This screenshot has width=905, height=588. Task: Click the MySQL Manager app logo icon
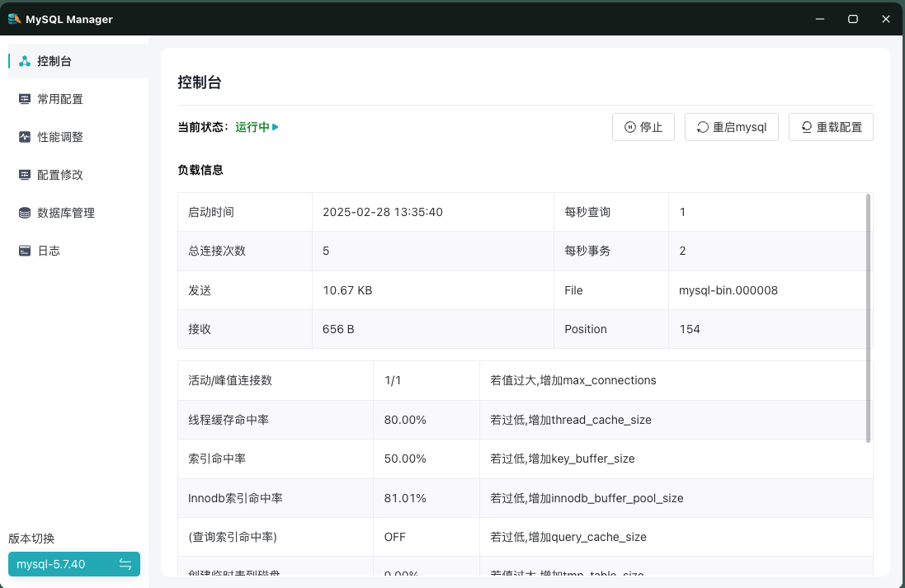[14, 19]
